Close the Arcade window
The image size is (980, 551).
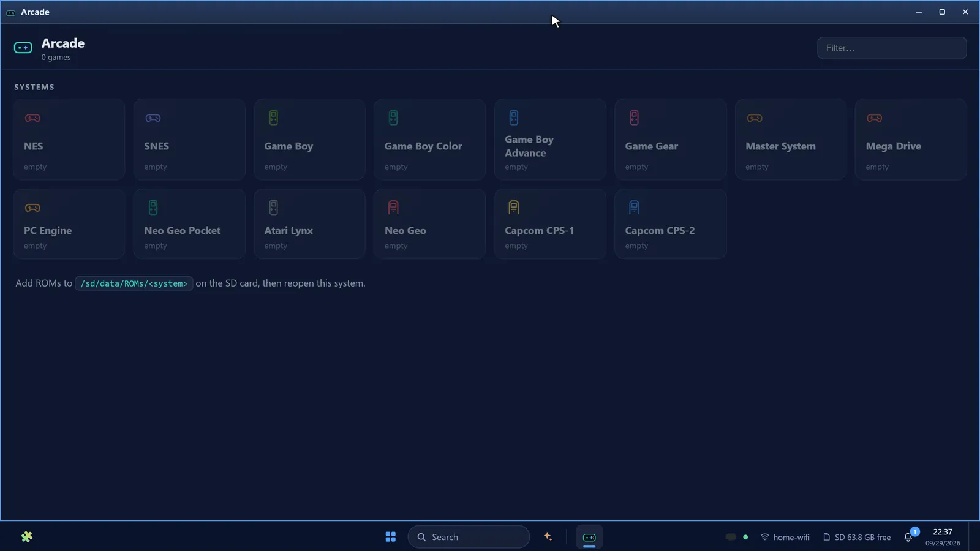click(965, 12)
